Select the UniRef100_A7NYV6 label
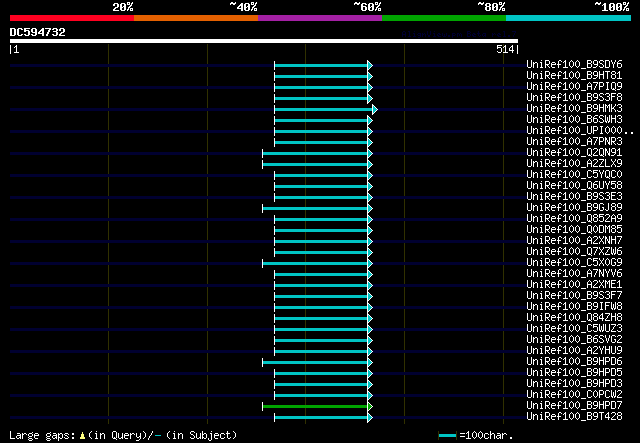Screen dimensions: 640x443 tap(574, 274)
